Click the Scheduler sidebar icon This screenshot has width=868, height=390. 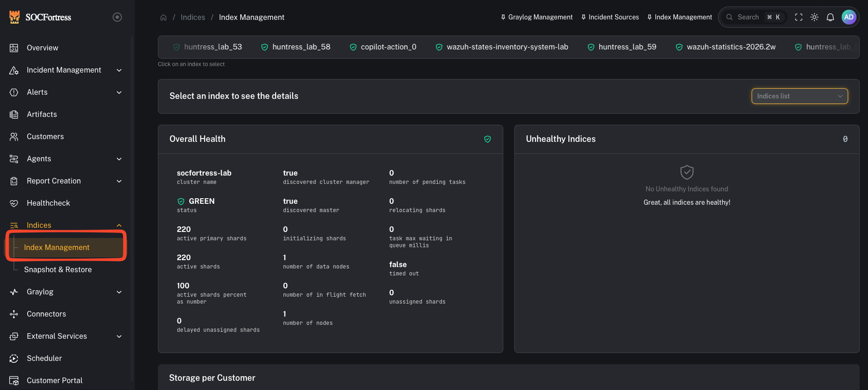coord(14,358)
